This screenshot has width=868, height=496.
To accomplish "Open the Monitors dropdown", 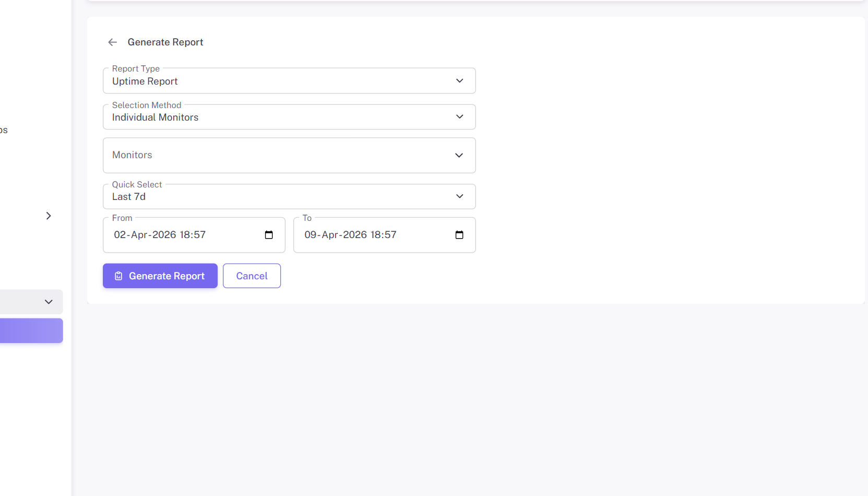I will 289,155.
